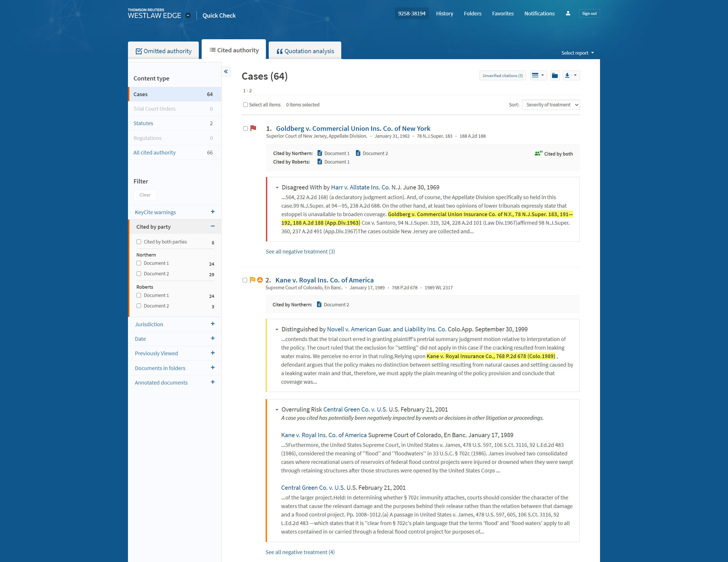
Task: Enable the Cited by both parties filter
Action: 139,242
